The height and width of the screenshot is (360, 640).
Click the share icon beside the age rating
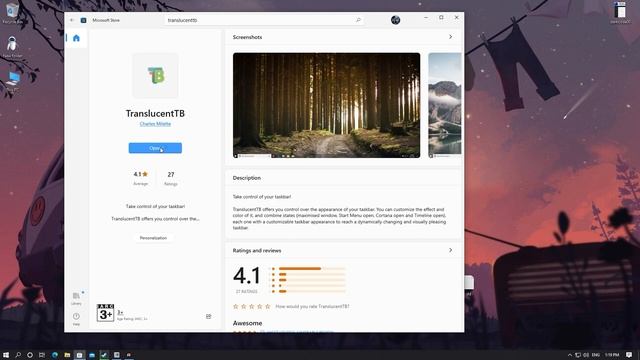pos(209,316)
